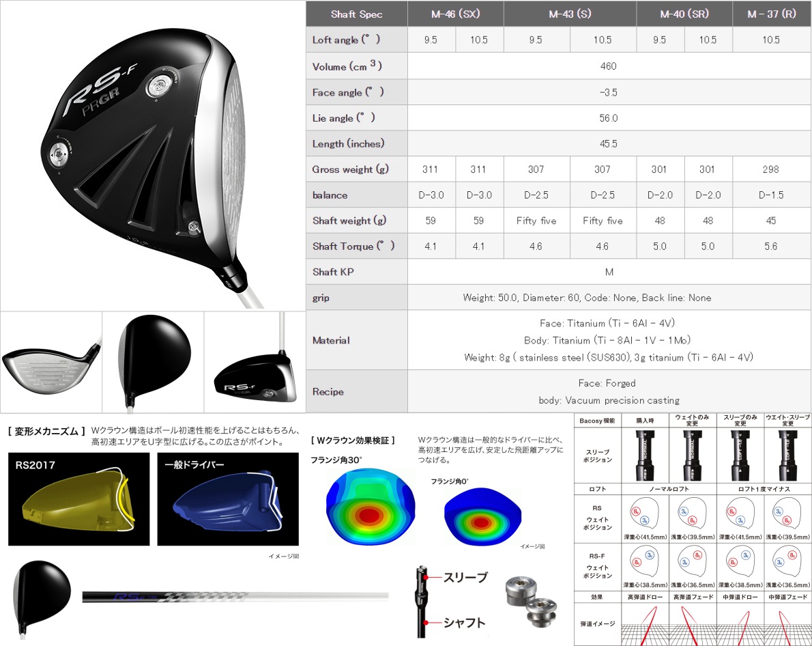Click the shaft weight value 45
This screenshot has width=812, height=646.
(x=771, y=221)
